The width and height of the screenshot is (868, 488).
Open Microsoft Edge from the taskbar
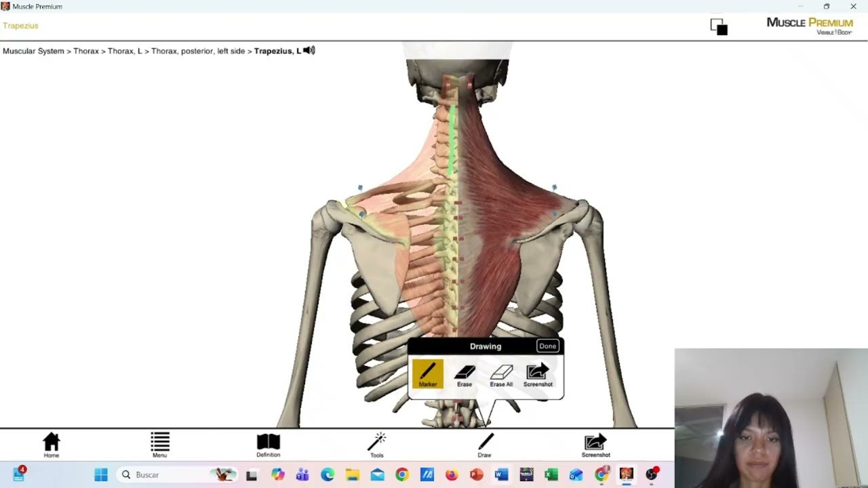328,475
